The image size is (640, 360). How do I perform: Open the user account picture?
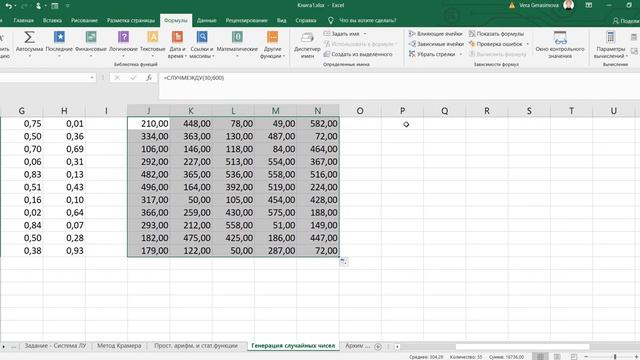tap(568, 5)
